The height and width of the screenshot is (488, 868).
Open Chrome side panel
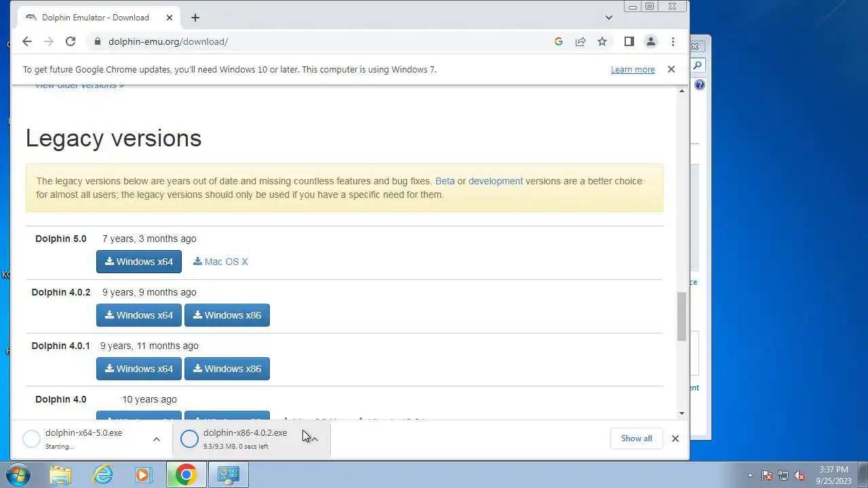[629, 41]
